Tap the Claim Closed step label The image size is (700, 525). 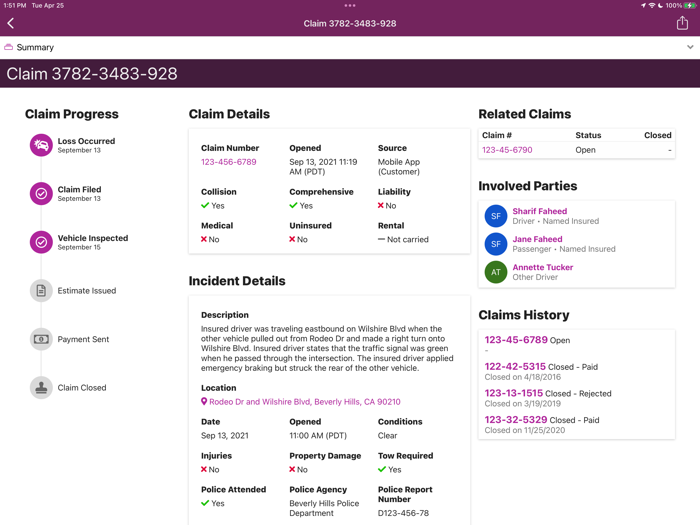tap(82, 388)
